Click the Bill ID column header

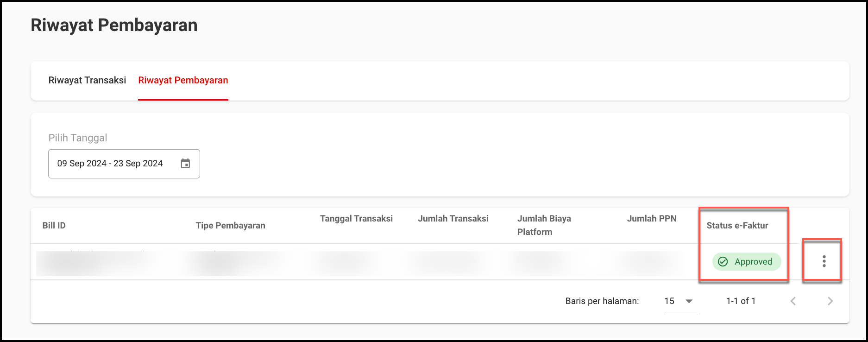(x=54, y=226)
